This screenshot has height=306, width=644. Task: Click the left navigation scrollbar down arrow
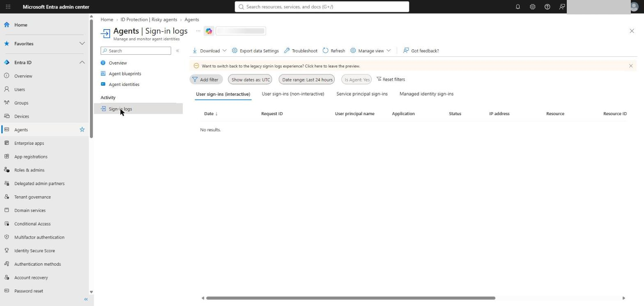91,292
